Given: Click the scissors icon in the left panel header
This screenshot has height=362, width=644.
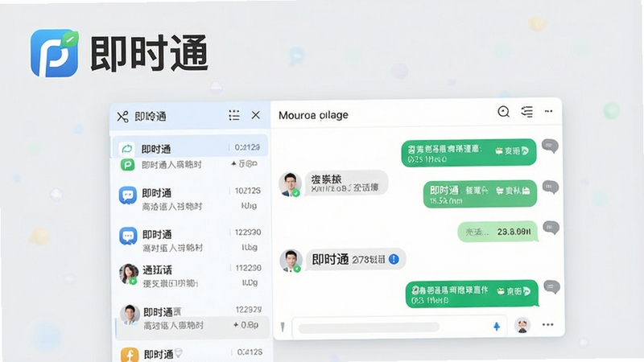Looking at the screenshot, I should (x=122, y=117).
